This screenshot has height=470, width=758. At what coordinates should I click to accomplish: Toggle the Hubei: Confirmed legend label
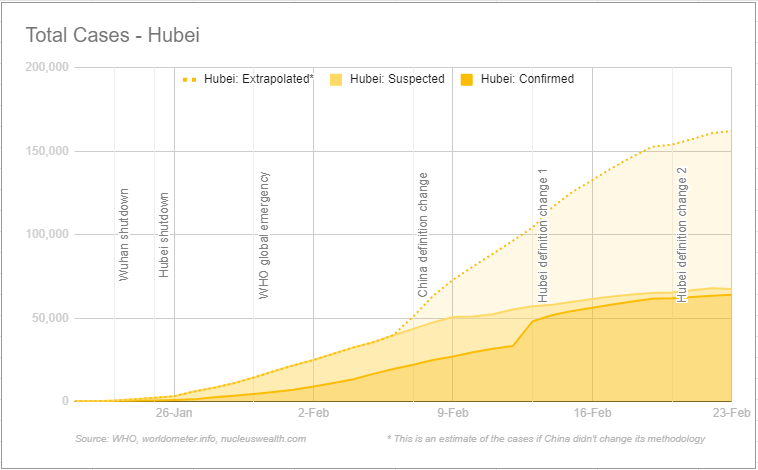coord(527,79)
